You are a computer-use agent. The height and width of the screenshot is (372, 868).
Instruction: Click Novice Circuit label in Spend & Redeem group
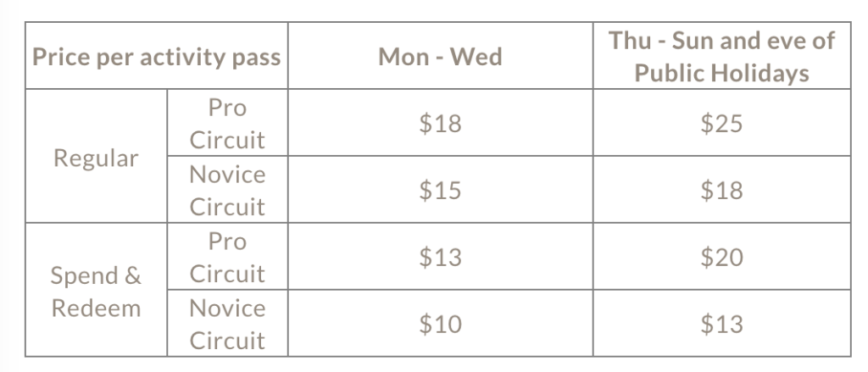coord(227,324)
